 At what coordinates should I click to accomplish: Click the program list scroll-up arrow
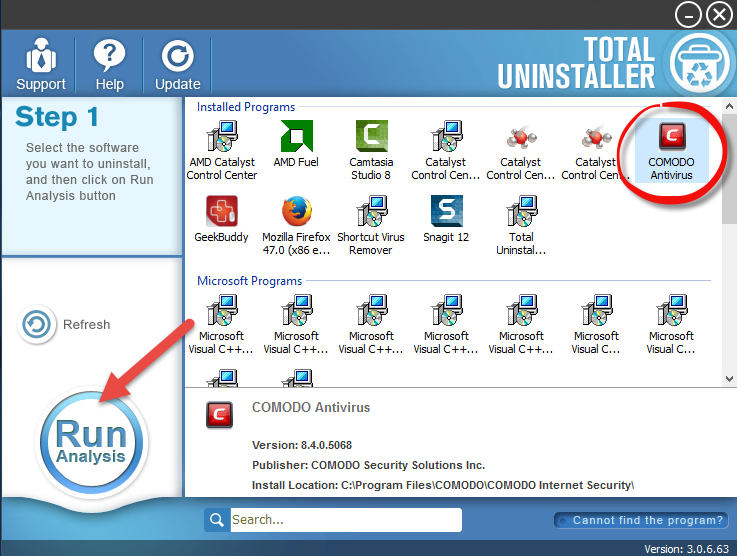pyautogui.click(x=729, y=106)
